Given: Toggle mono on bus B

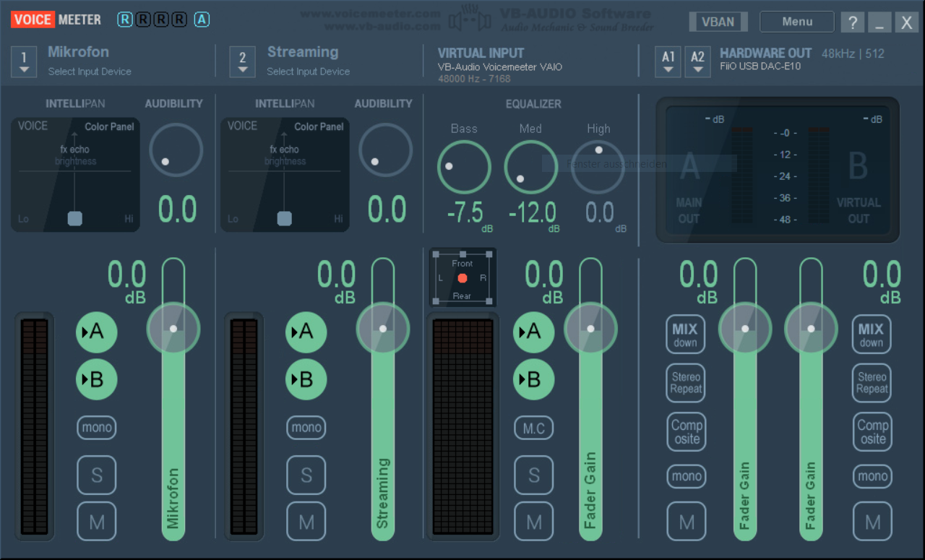Looking at the screenshot, I should (872, 476).
